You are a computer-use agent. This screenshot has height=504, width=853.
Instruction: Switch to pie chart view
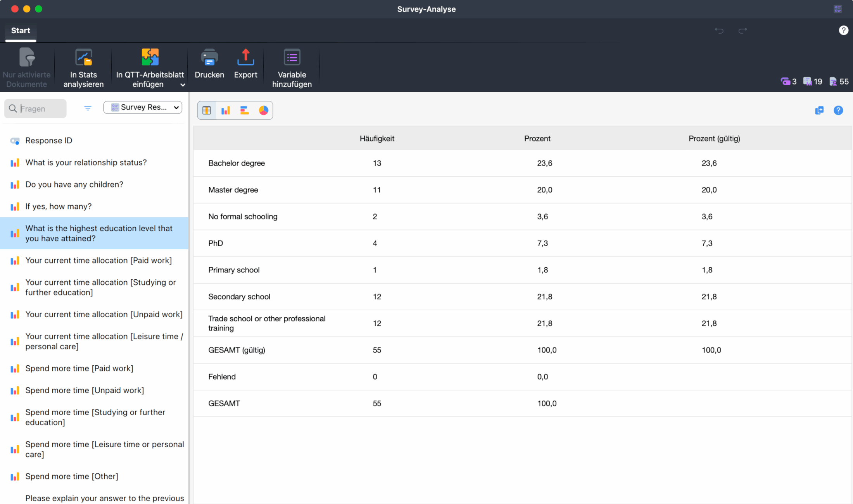tap(263, 110)
